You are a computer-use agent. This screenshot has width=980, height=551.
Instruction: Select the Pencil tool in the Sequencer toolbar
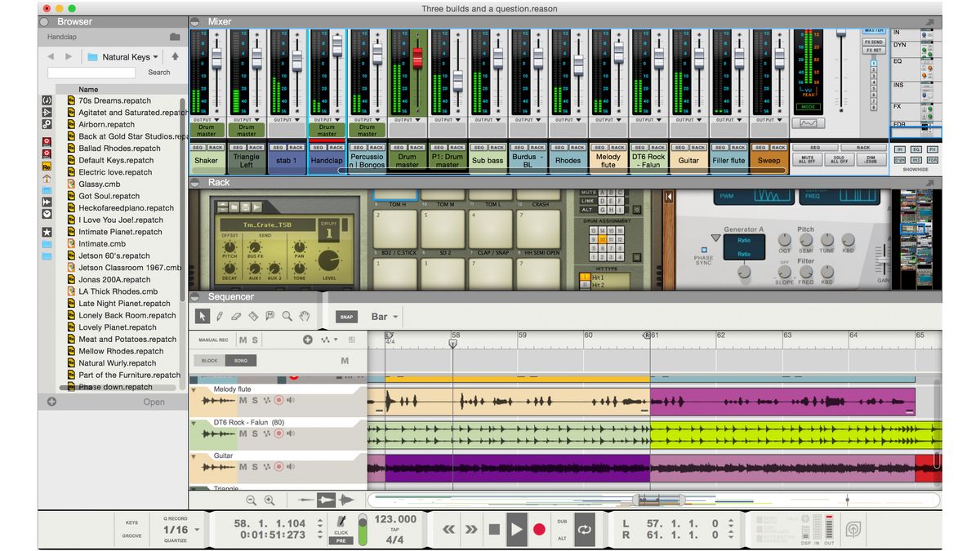[220, 316]
